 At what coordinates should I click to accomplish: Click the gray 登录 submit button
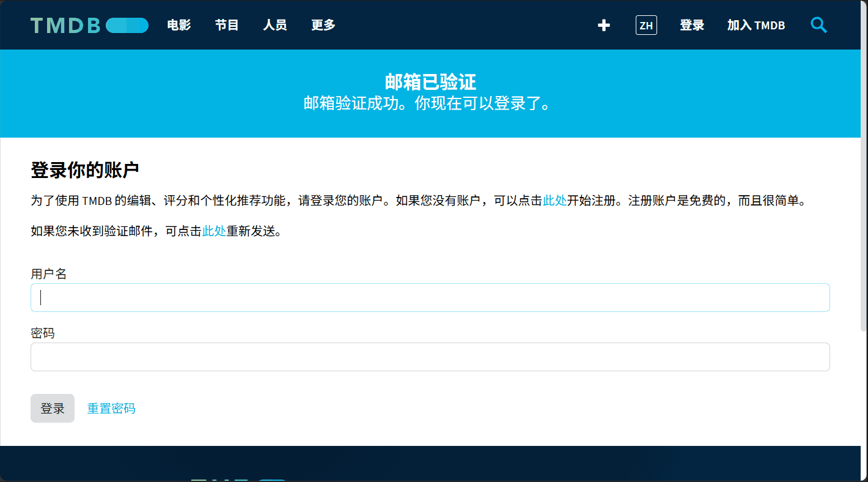(x=53, y=408)
